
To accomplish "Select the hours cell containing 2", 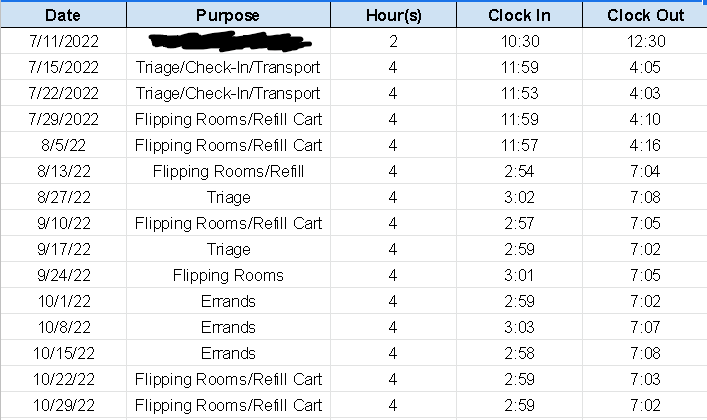I will (x=393, y=41).
